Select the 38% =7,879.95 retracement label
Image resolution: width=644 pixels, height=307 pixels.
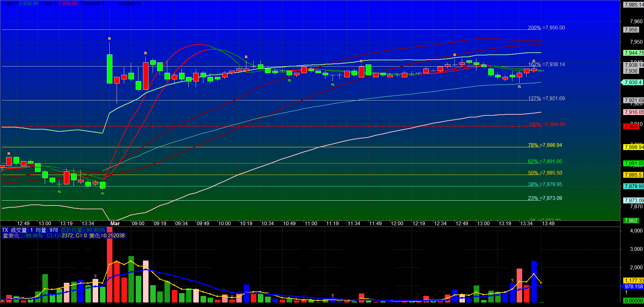click(545, 184)
